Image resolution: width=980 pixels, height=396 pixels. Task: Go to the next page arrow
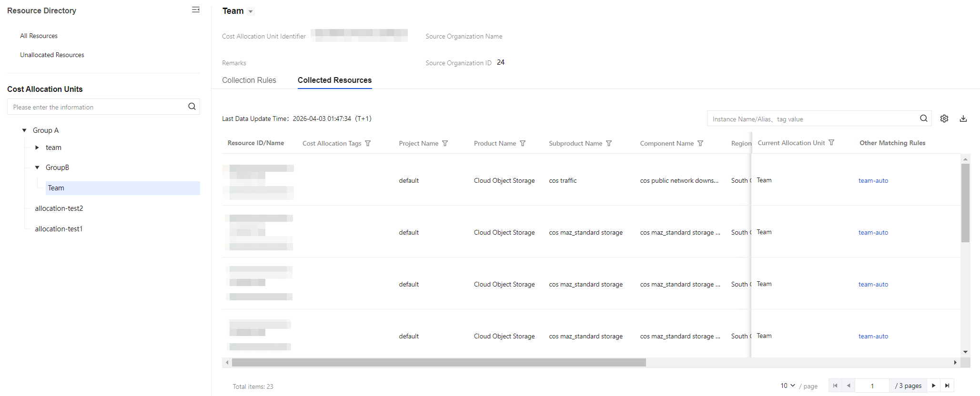pyautogui.click(x=933, y=386)
